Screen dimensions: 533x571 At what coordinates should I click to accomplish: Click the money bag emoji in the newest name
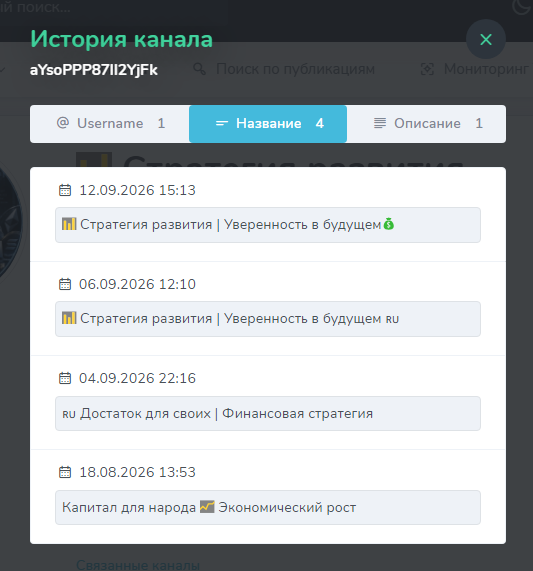pos(389,224)
